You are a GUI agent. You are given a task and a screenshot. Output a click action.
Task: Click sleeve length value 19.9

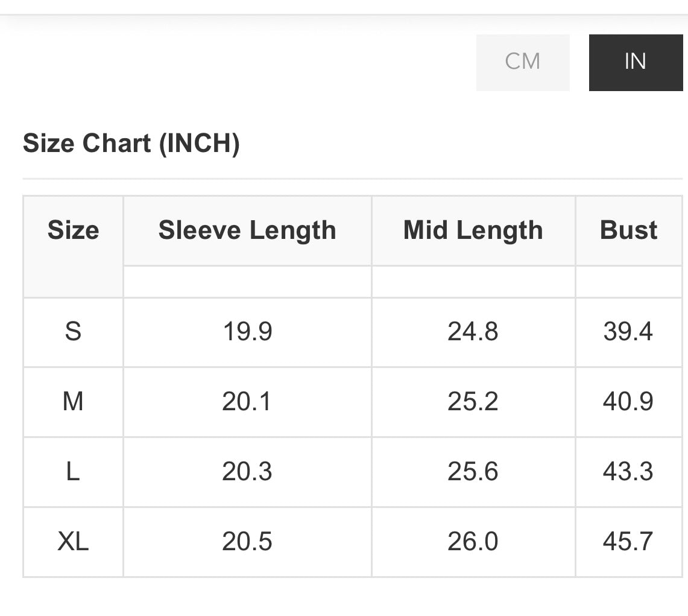coord(247,331)
